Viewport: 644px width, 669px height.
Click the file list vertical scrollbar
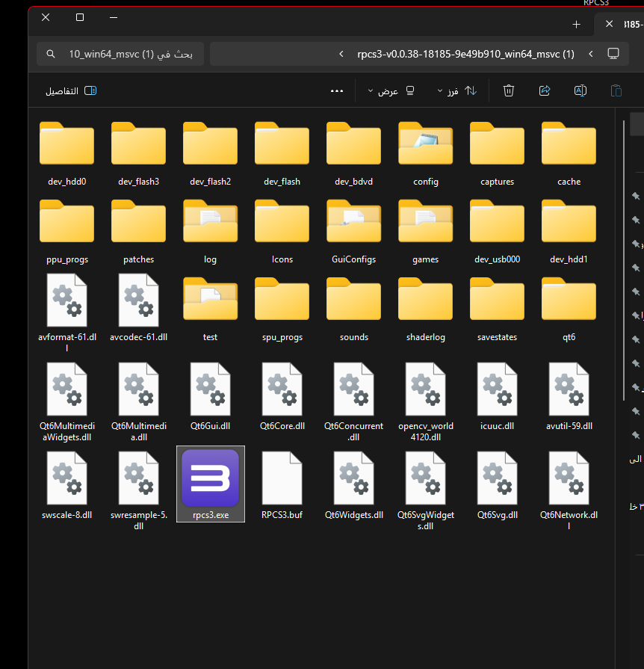click(624, 260)
